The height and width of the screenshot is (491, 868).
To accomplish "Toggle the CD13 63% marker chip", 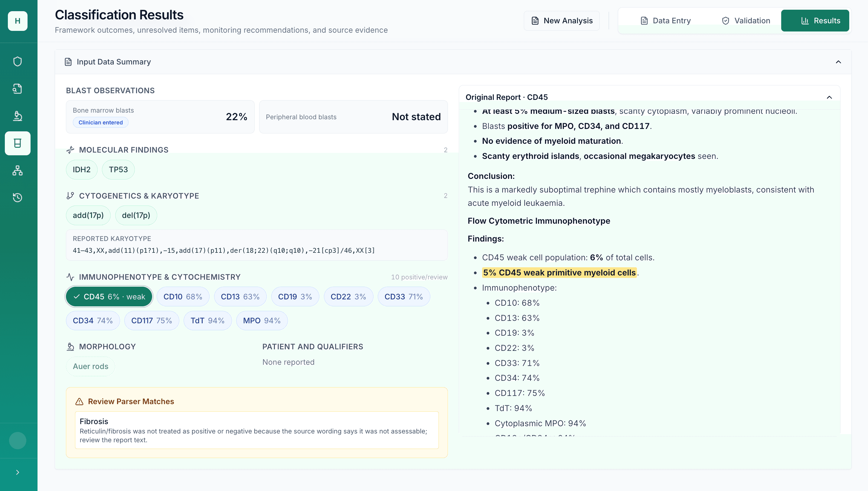I will pos(240,297).
